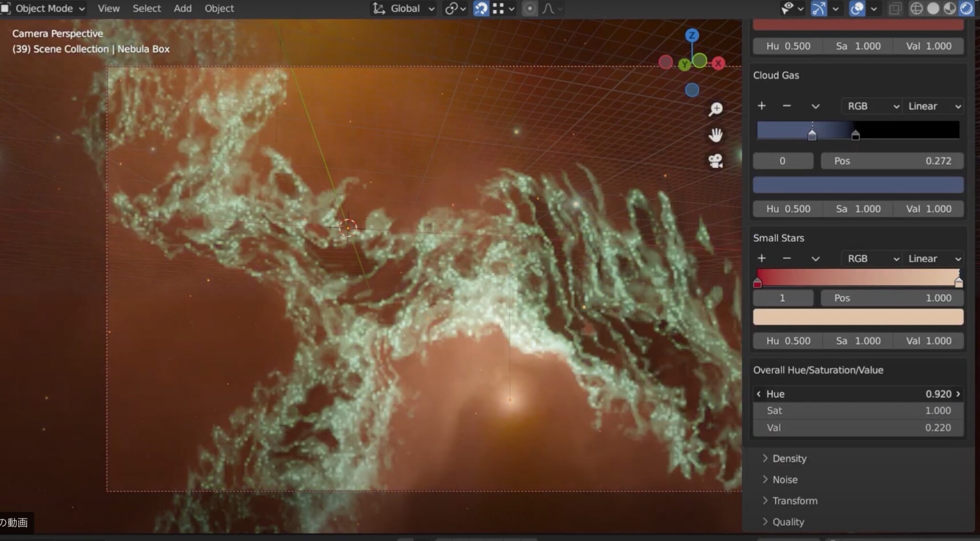Toggle the camera view icon

pos(715,161)
